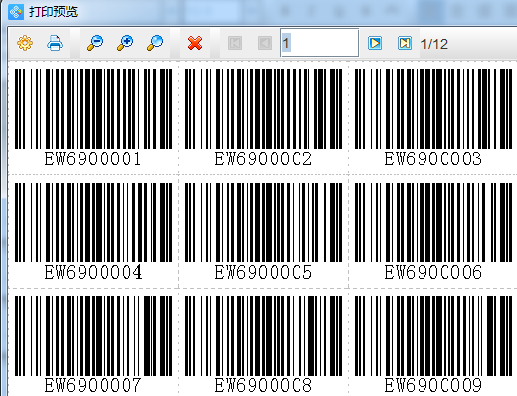Image resolution: width=517 pixels, height=396 pixels.
Task: Select the EW6900009 barcode label
Action: tap(433, 345)
